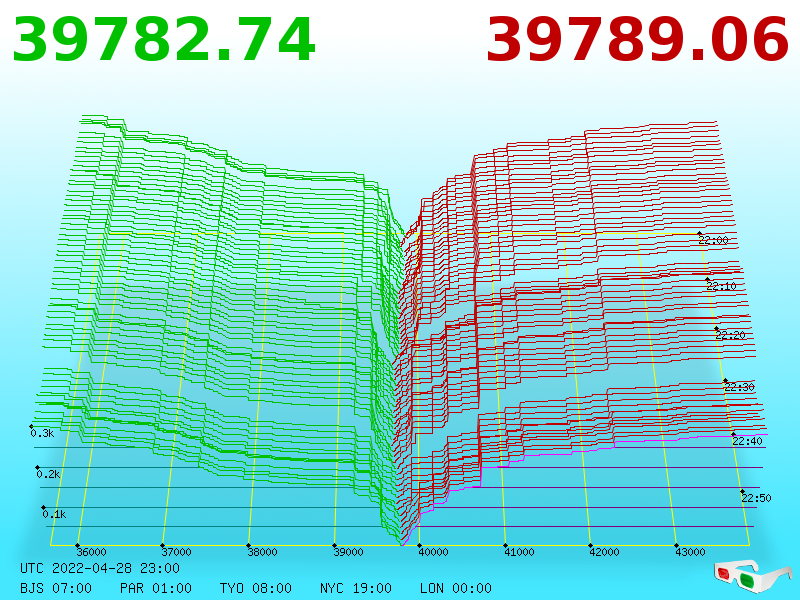Click the 22:40 time axis marker
The height and width of the screenshot is (600, 800).
[747, 441]
